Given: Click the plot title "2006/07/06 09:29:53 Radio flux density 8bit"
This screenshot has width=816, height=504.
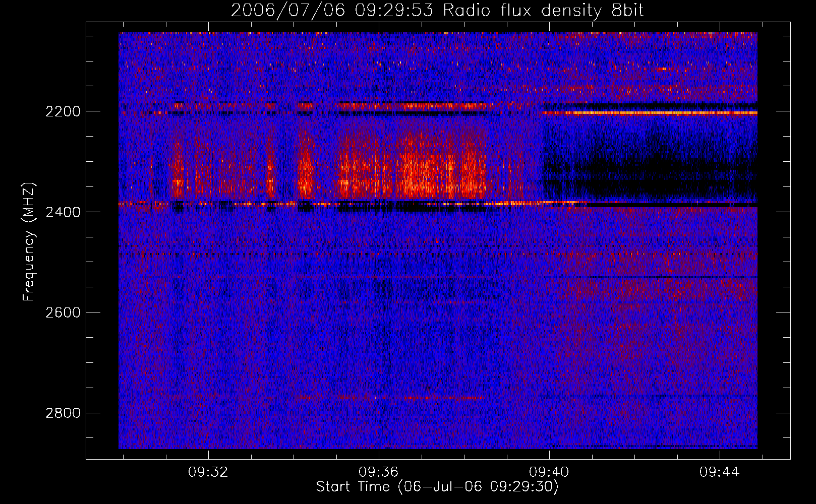Looking at the screenshot, I should pos(438,10).
